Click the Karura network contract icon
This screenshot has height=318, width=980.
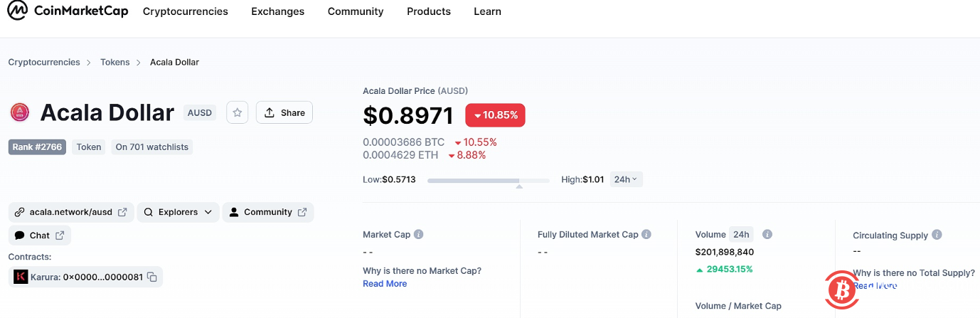21,277
